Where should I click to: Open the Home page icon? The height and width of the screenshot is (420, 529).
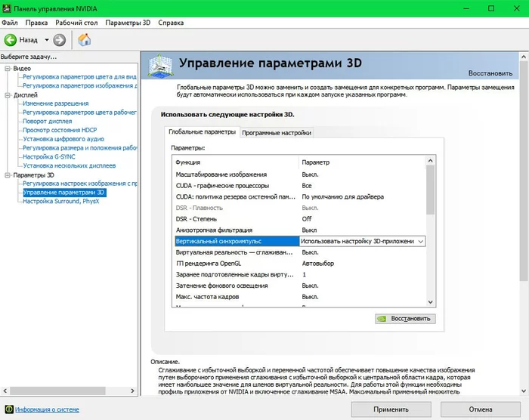[85, 40]
